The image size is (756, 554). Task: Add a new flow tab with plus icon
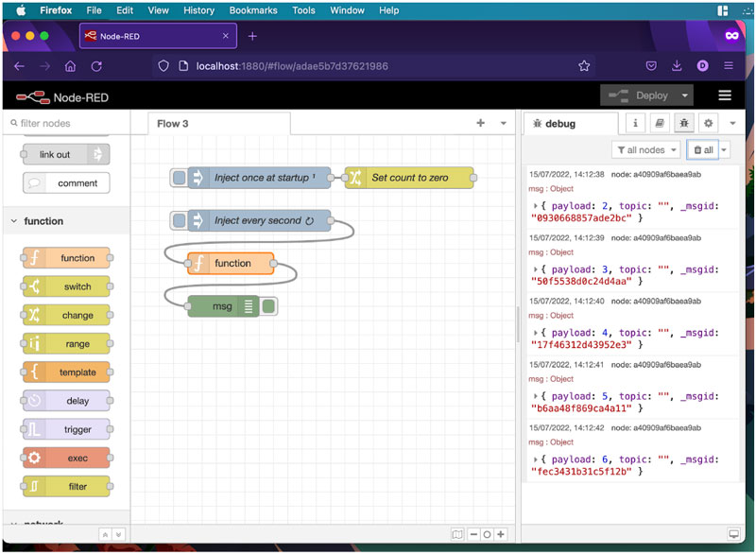(x=480, y=123)
